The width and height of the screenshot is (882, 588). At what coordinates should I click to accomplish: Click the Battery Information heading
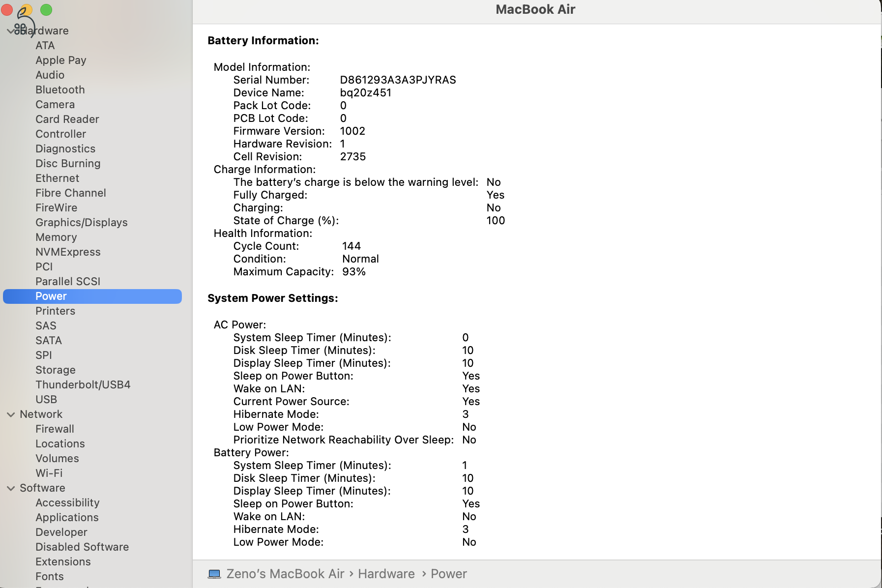pyautogui.click(x=263, y=40)
